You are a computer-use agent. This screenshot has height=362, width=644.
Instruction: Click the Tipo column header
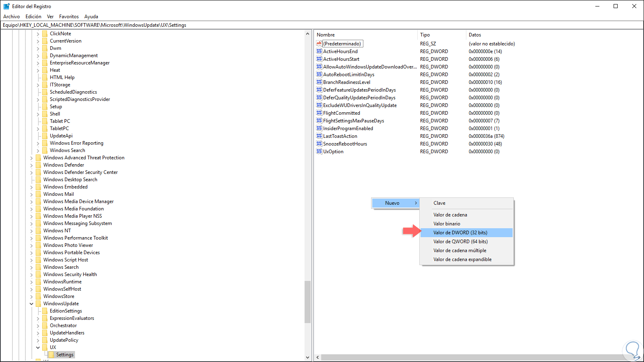pos(442,35)
